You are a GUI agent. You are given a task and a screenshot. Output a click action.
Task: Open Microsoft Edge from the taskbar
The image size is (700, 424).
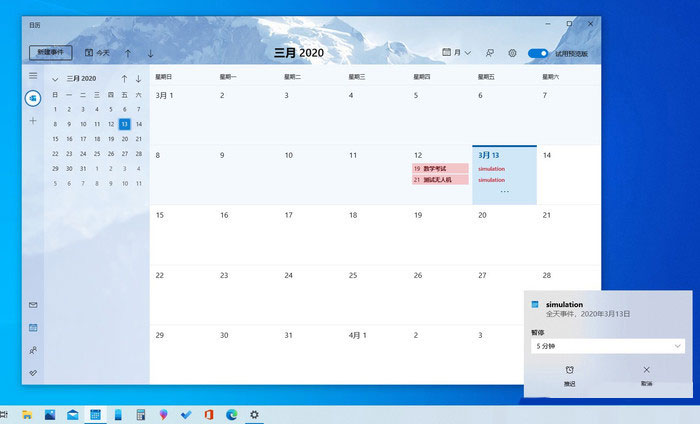click(x=231, y=414)
